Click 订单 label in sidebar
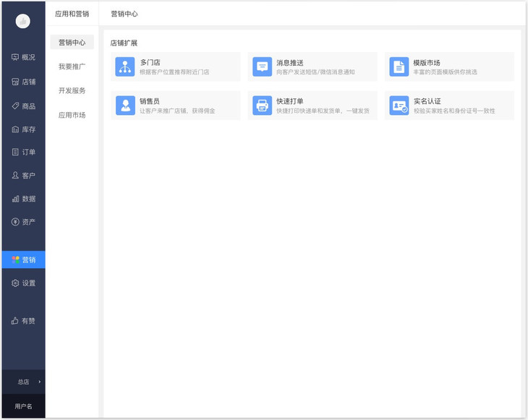 tap(29, 152)
